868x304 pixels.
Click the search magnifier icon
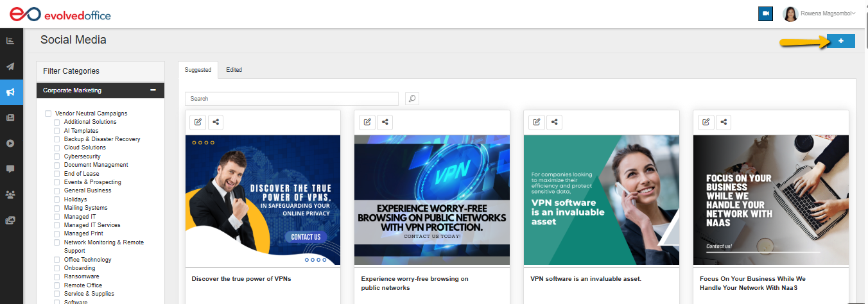412,99
